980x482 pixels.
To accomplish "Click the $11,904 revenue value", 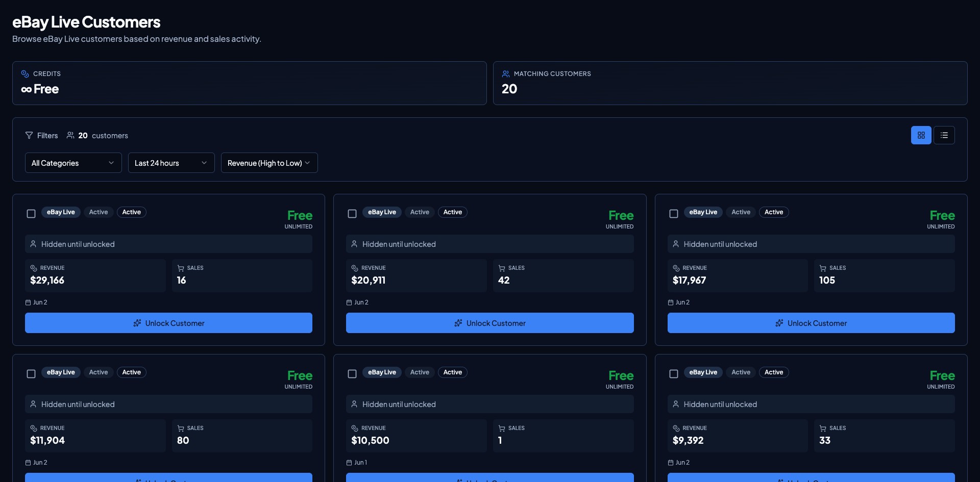I will coord(47,440).
